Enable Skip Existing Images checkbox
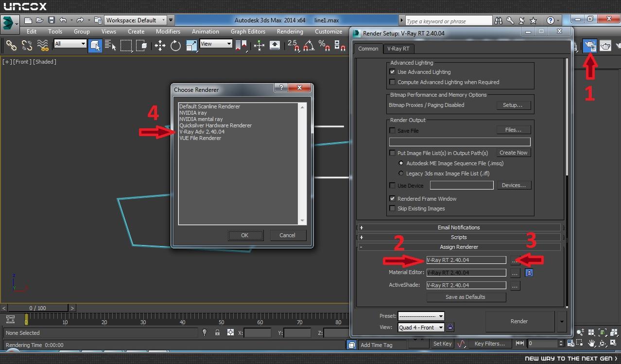Screen dimensions: 621x364 point(392,208)
